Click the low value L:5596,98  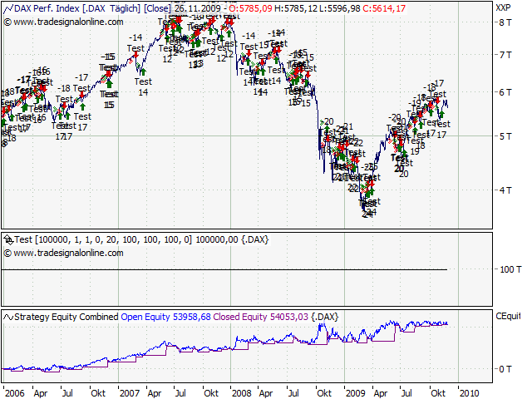coord(340,8)
